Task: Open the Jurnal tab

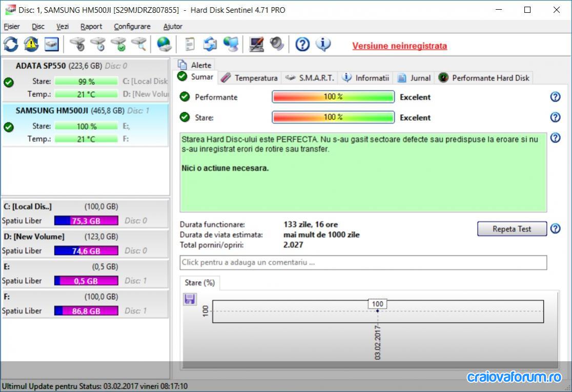Action: 414,78
